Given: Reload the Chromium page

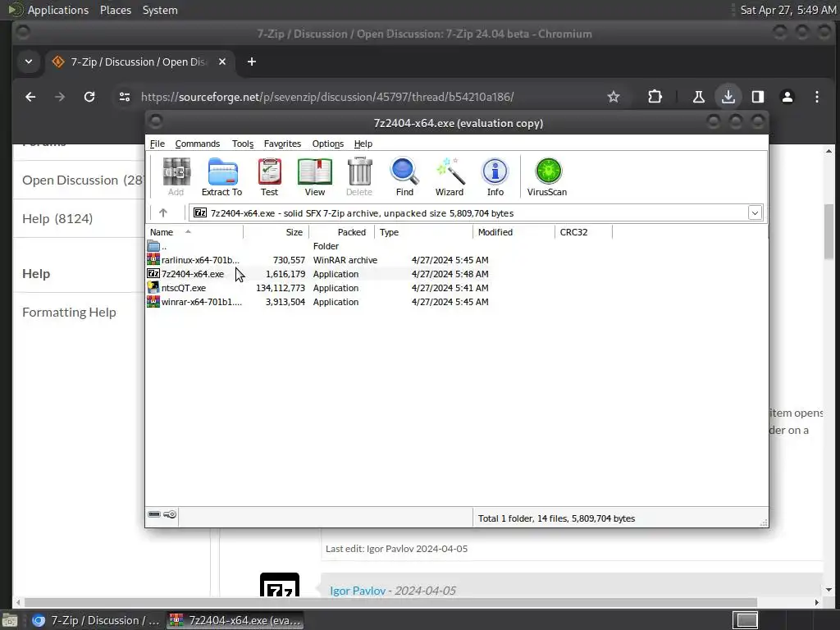Looking at the screenshot, I should click(89, 97).
